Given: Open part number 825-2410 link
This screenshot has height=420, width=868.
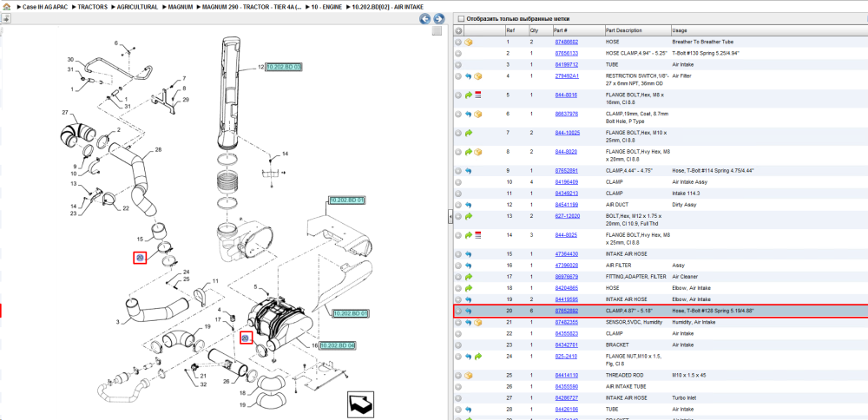Looking at the screenshot, I should click(565, 357).
